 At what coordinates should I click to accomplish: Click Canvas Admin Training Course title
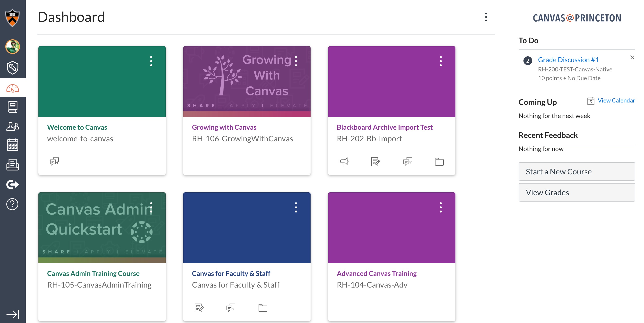pyautogui.click(x=93, y=273)
